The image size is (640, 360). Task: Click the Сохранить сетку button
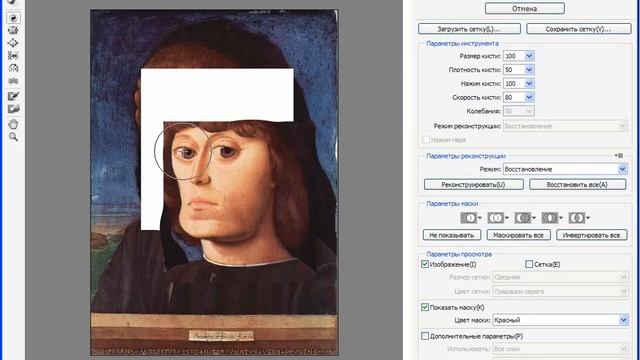579,29
